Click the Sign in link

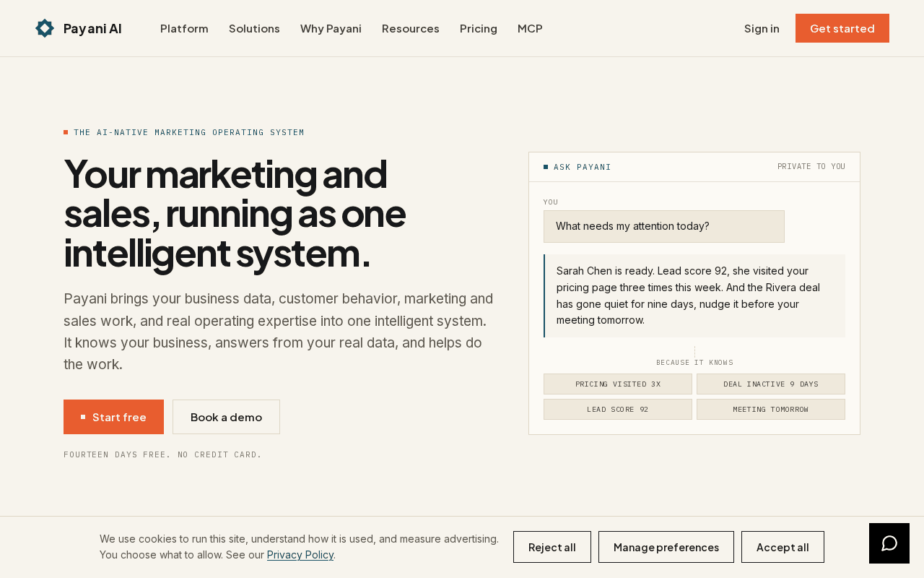coord(762,28)
